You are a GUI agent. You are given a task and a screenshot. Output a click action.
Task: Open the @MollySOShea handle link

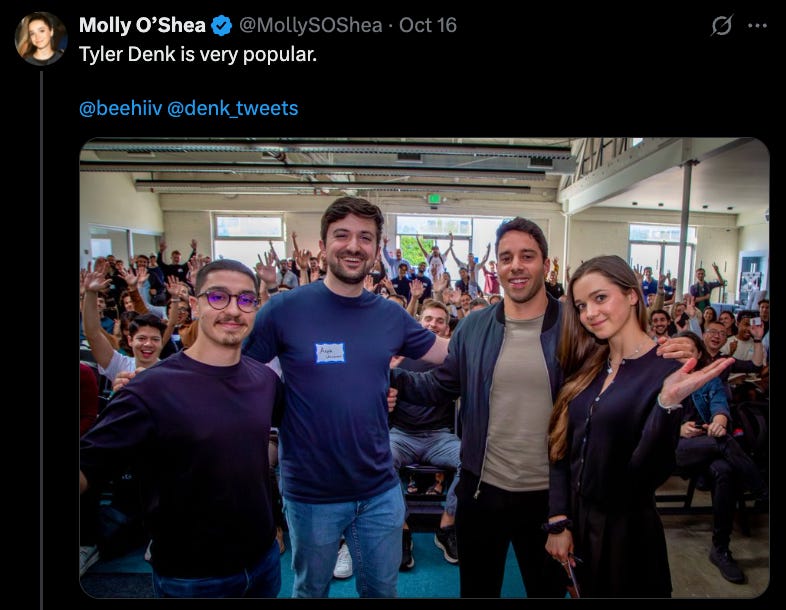click(x=311, y=25)
